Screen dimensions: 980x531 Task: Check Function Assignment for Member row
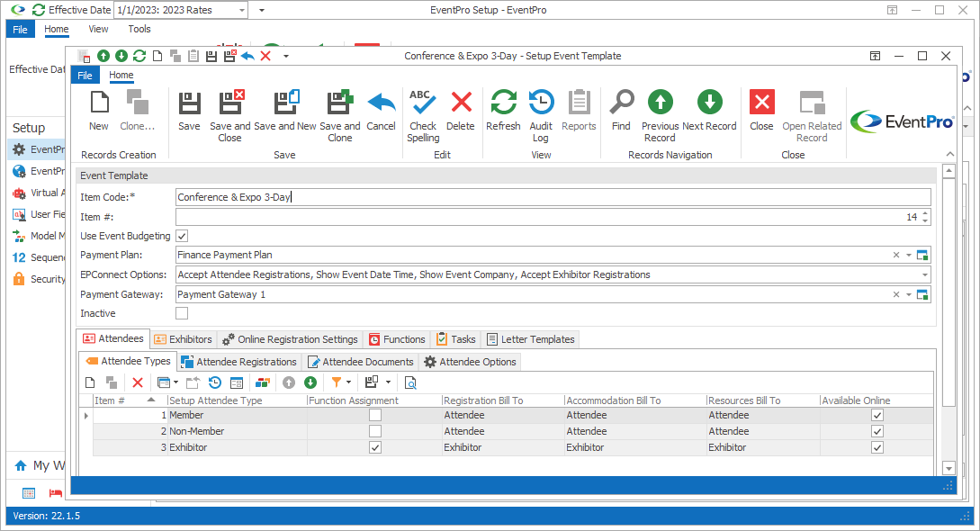click(375, 416)
